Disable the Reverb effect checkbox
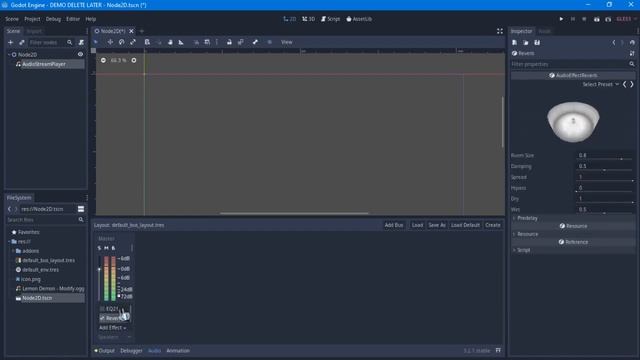Screen dimensions: 640x360 102,318
